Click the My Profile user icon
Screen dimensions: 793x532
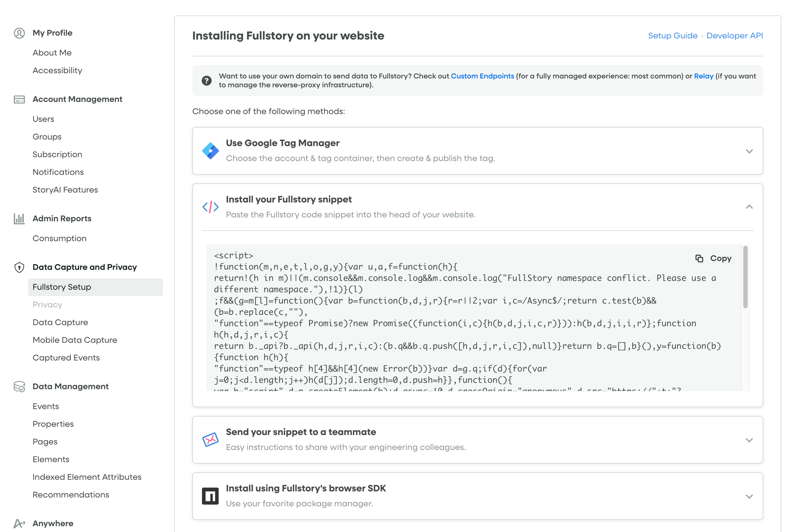point(19,33)
